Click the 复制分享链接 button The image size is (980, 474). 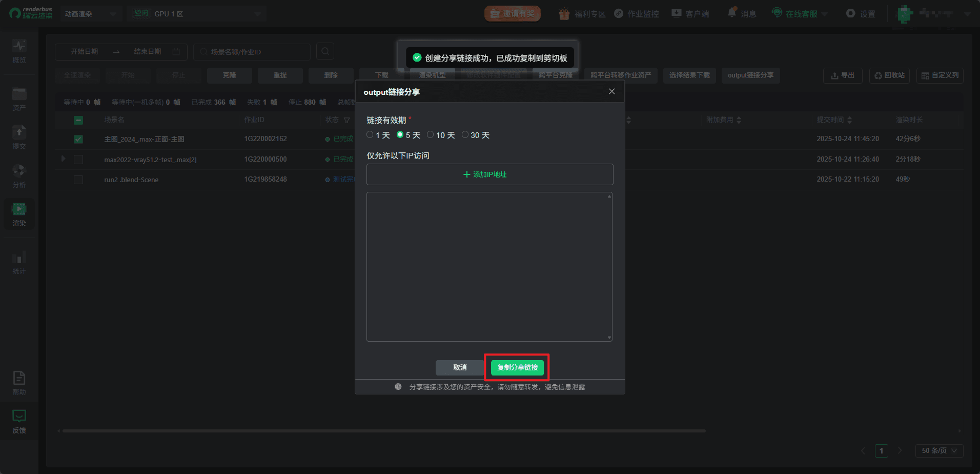[x=517, y=367]
